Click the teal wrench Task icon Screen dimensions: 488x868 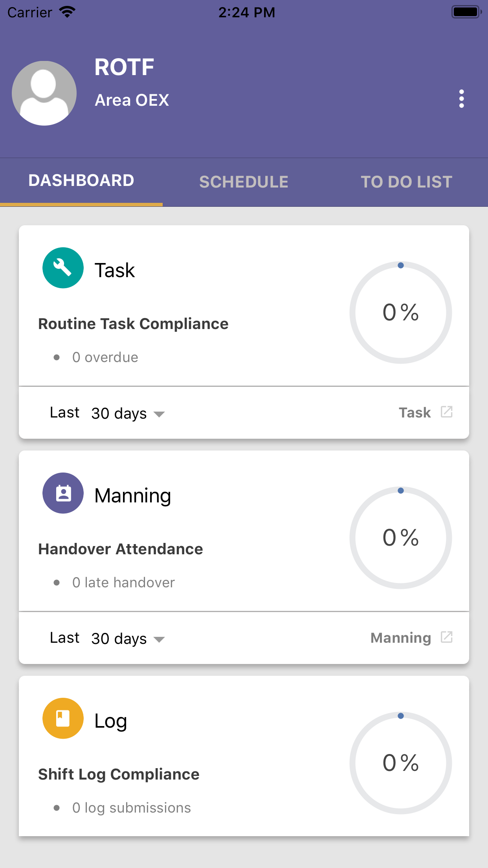(x=63, y=268)
